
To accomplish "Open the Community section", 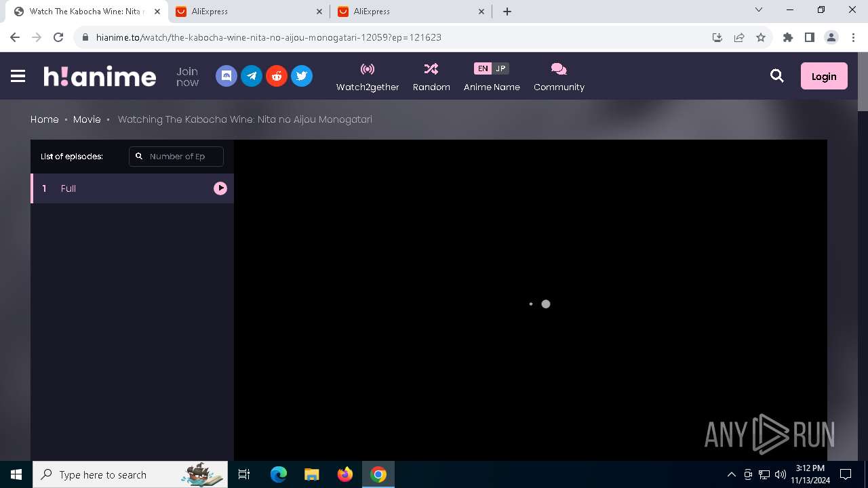I will point(559,77).
